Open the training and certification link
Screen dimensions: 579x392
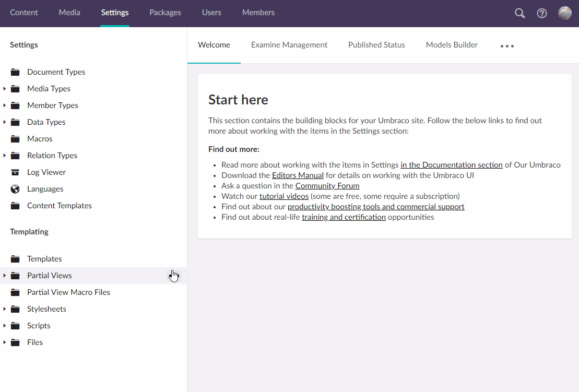pyautogui.click(x=344, y=217)
